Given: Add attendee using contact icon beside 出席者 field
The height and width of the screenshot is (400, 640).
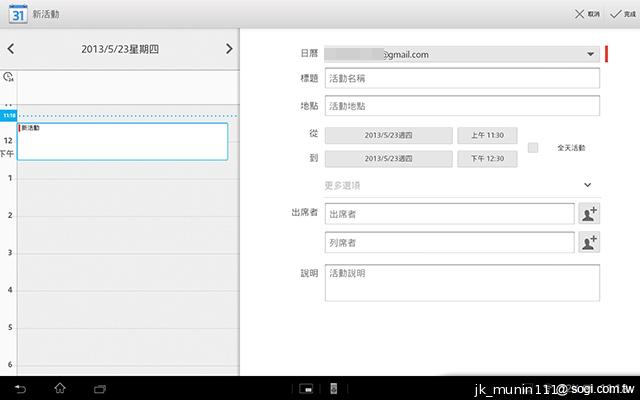Looking at the screenshot, I should 589,213.
